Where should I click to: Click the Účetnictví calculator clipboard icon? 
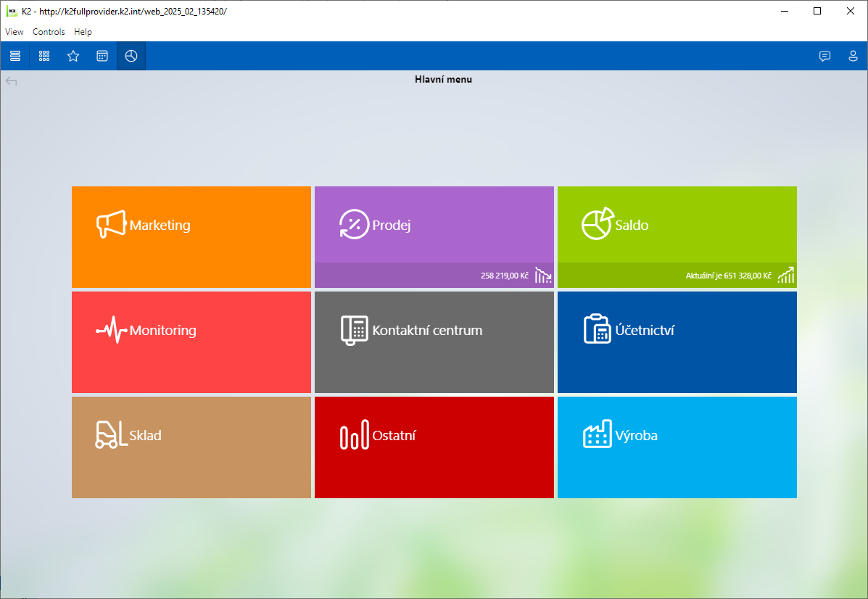598,329
